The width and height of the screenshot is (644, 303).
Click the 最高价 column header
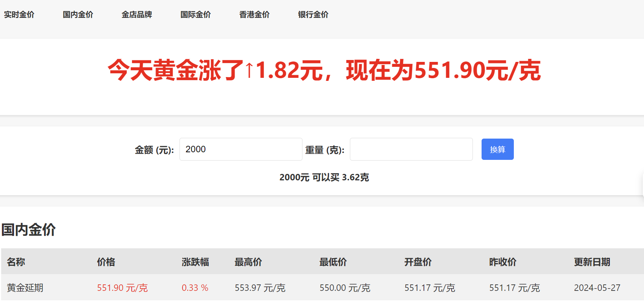pyautogui.click(x=248, y=262)
